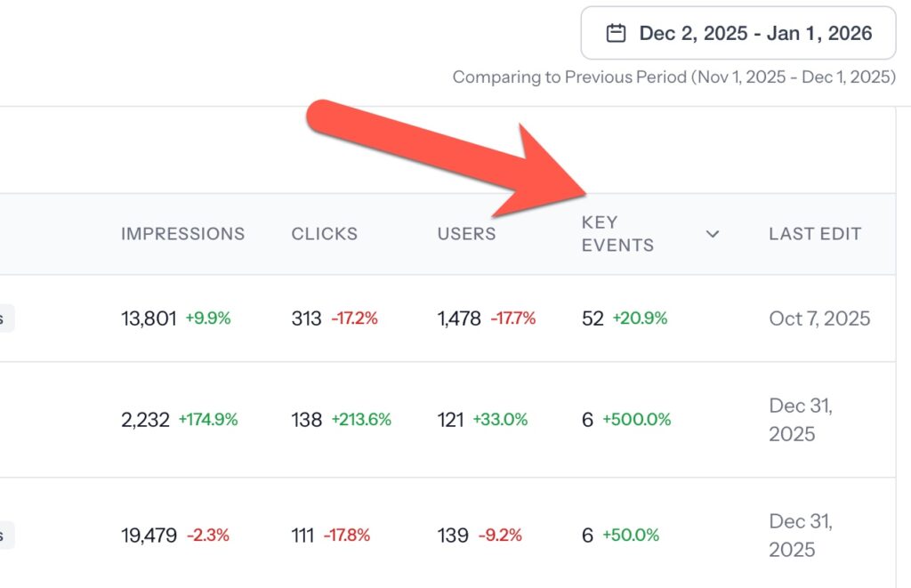Click the 19,479 impressions value
The width and height of the screenshot is (911, 588).
149,536
